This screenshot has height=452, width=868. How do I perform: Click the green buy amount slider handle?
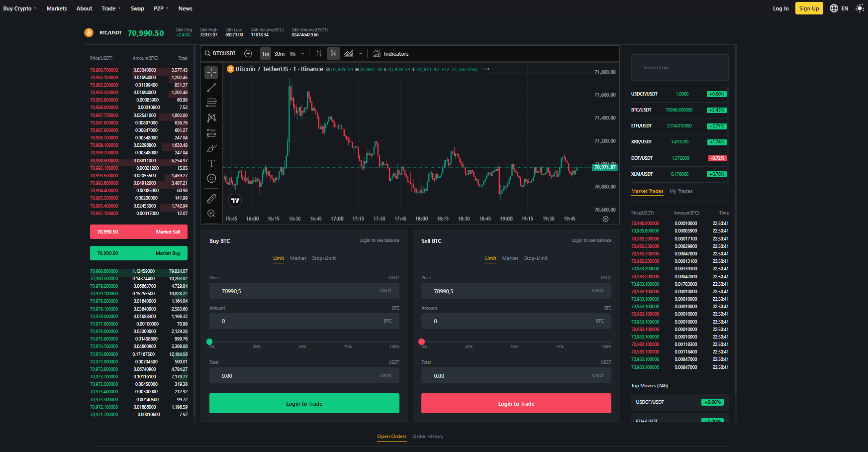click(209, 342)
